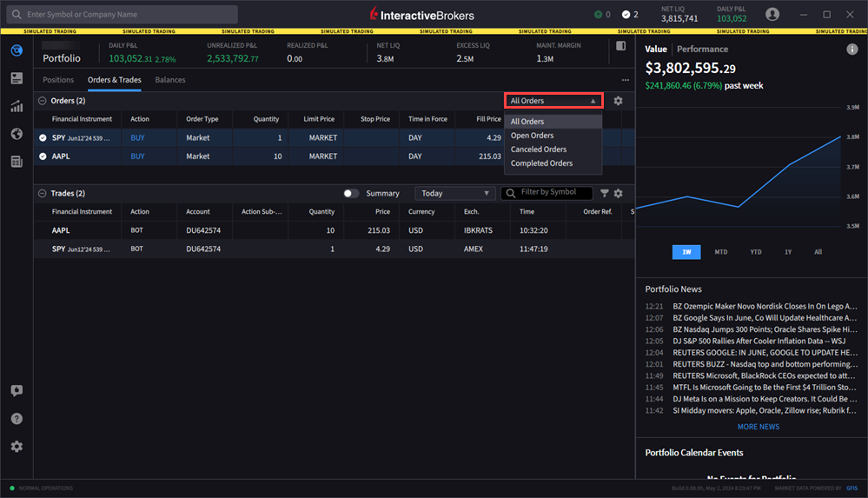
Task: Open the All Orders filter dropdown
Action: [553, 101]
